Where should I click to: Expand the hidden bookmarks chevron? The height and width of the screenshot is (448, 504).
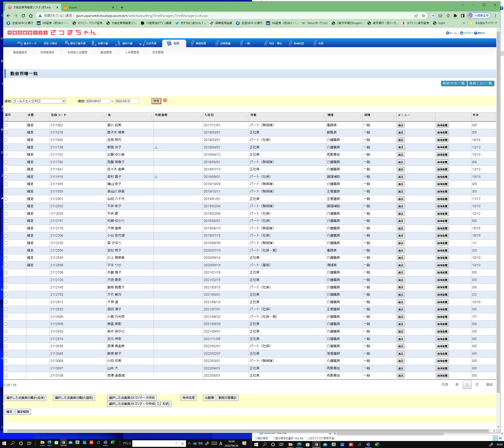click(x=464, y=23)
